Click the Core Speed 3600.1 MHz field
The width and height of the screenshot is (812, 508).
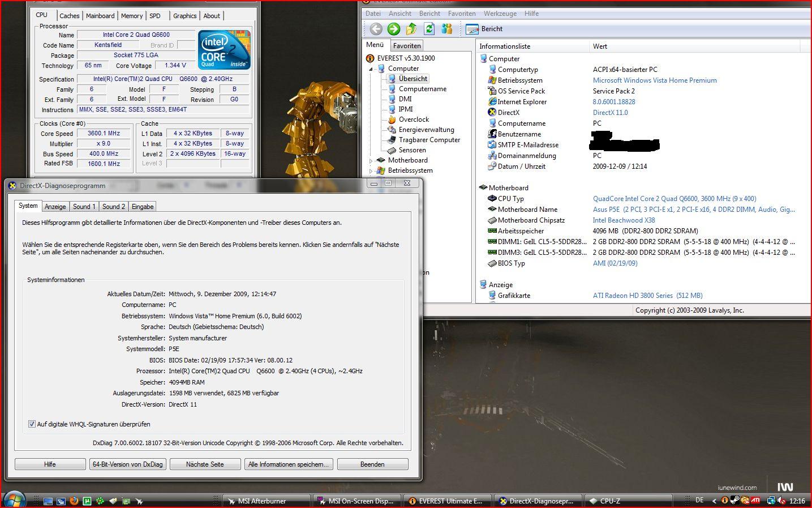[104, 134]
